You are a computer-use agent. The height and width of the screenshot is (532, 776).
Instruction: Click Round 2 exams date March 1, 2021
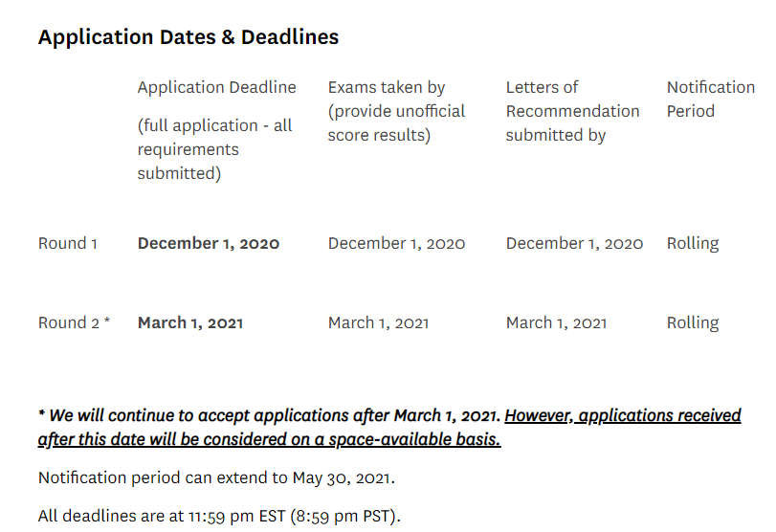(x=378, y=322)
